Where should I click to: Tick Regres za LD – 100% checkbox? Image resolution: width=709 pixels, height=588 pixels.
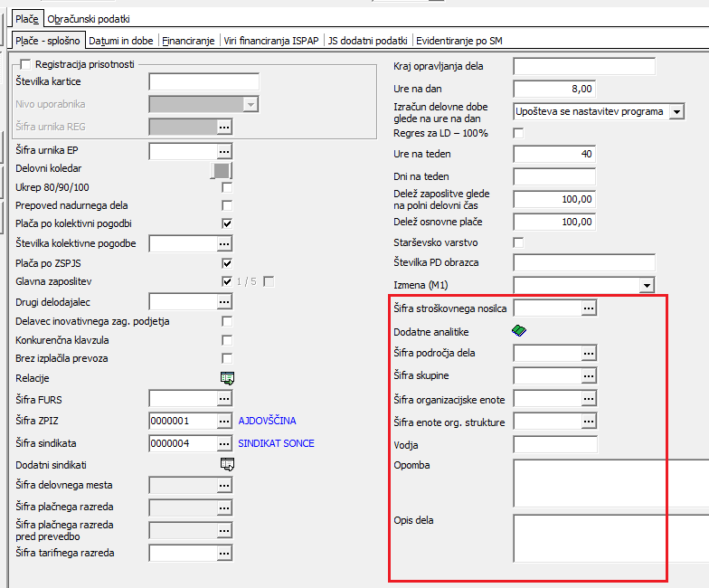pos(519,133)
